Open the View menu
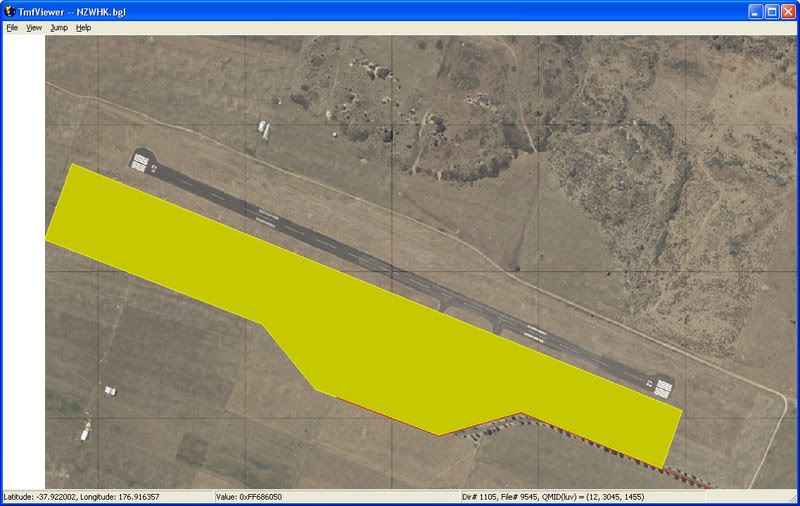The width and height of the screenshot is (800, 506). (34, 28)
